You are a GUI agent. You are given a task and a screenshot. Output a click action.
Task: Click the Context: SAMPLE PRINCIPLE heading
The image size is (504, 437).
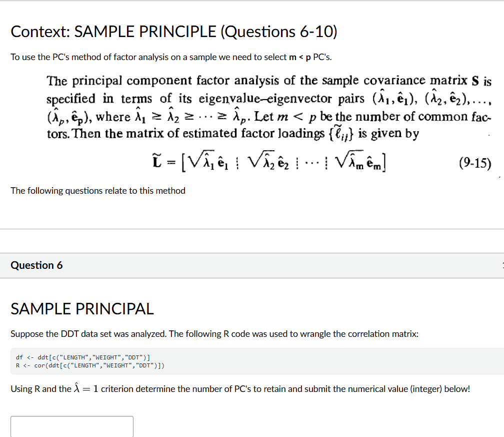pyautogui.click(x=174, y=31)
